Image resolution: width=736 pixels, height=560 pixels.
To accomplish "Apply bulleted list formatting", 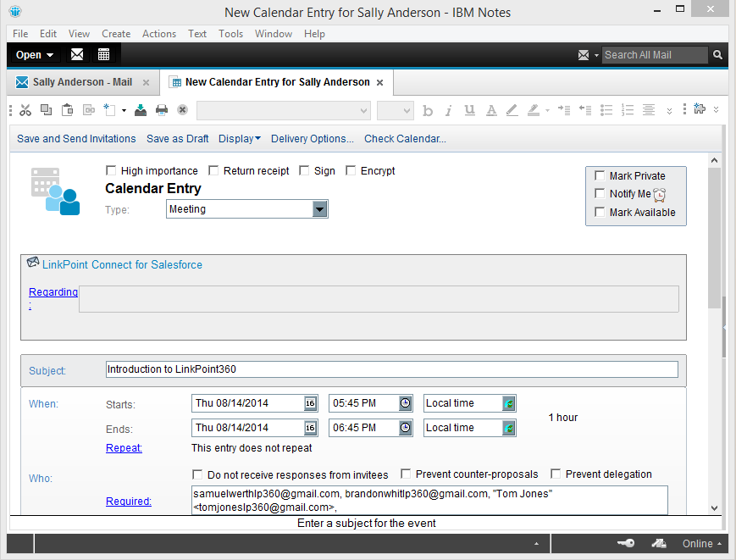I will 606,110.
